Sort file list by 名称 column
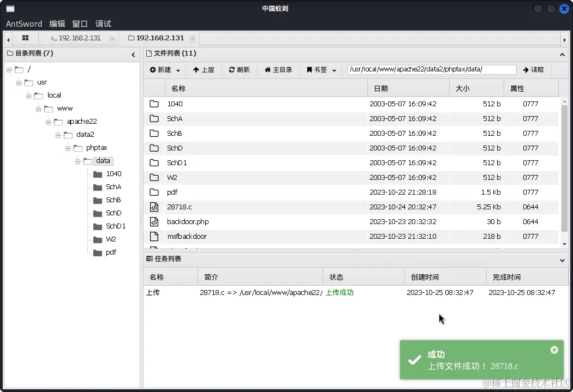Screen dimensions: 573x392 (x=266, y=88)
